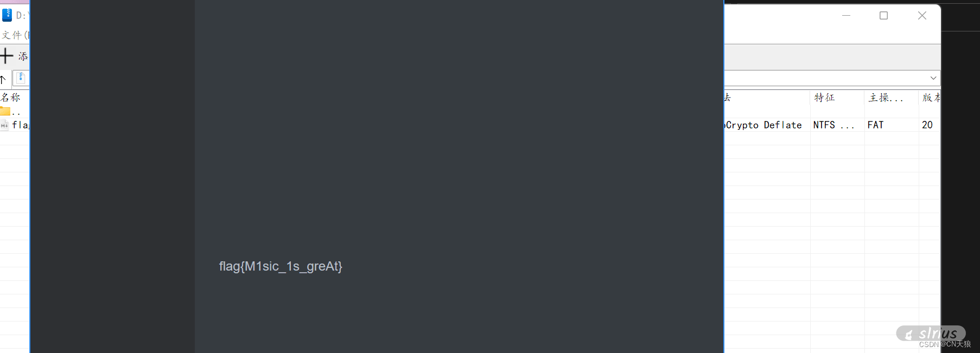Select the '..' parent folder icon
The height and width of the screenshot is (353, 980).
pyautogui.click(x=5, y=111)
